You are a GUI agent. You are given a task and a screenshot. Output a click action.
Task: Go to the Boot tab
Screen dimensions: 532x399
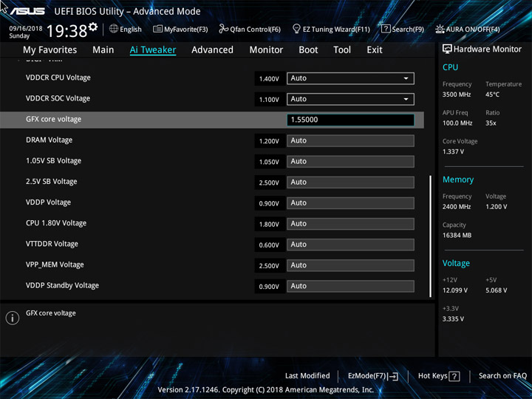(x=308, y=50)
